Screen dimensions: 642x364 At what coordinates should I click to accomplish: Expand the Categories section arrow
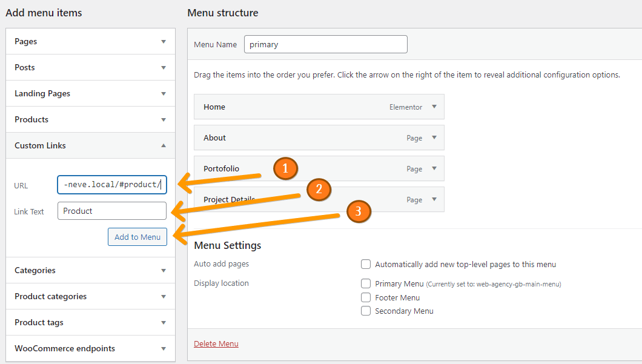[164, 271]
